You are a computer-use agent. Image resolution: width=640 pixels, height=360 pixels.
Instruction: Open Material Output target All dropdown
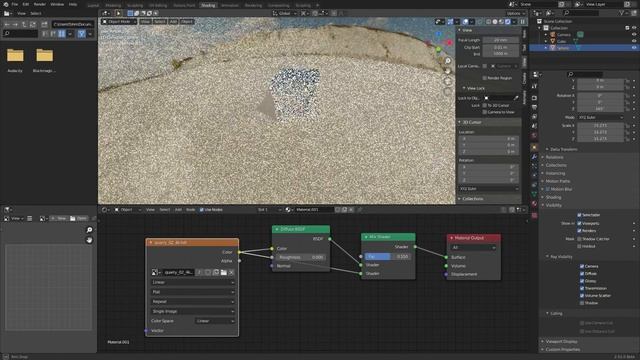coord(473,247)
